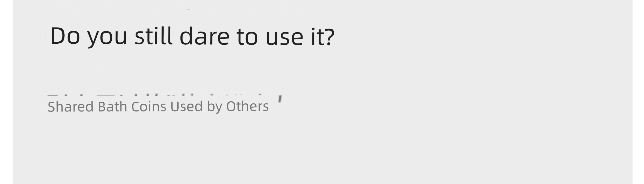The width and height of the screenshot is (644, 184).
Task: Click the dark tick mark after 'Others'
Action: click(x=280, y=99)
